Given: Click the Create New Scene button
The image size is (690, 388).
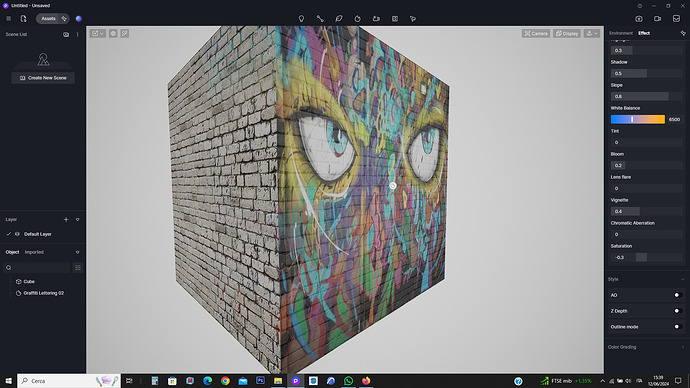Looking at the screenshot, I should coord(43,78).
